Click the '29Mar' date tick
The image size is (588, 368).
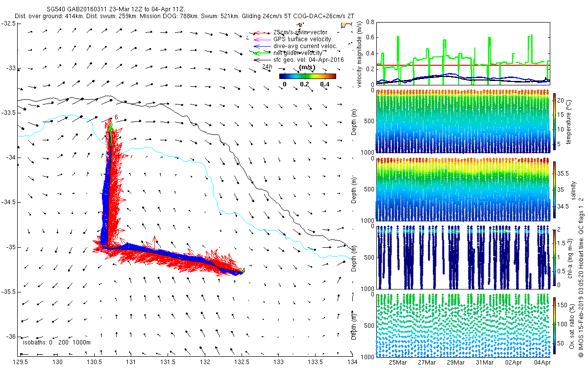(456, 362)
